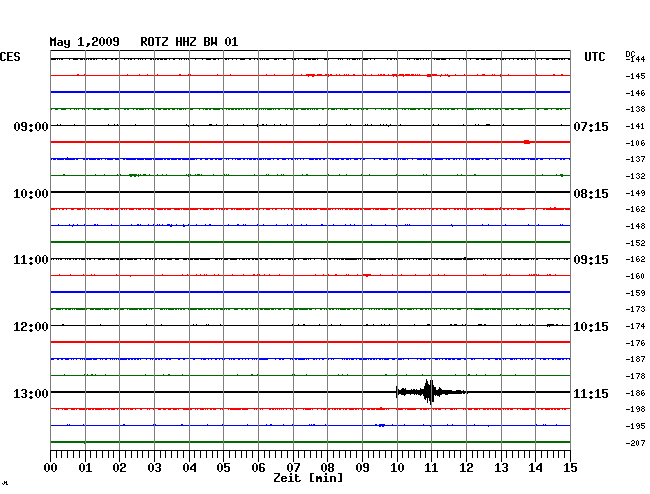
Task: Select the x-axis tick label 07
Action: [x=293, y=468]
